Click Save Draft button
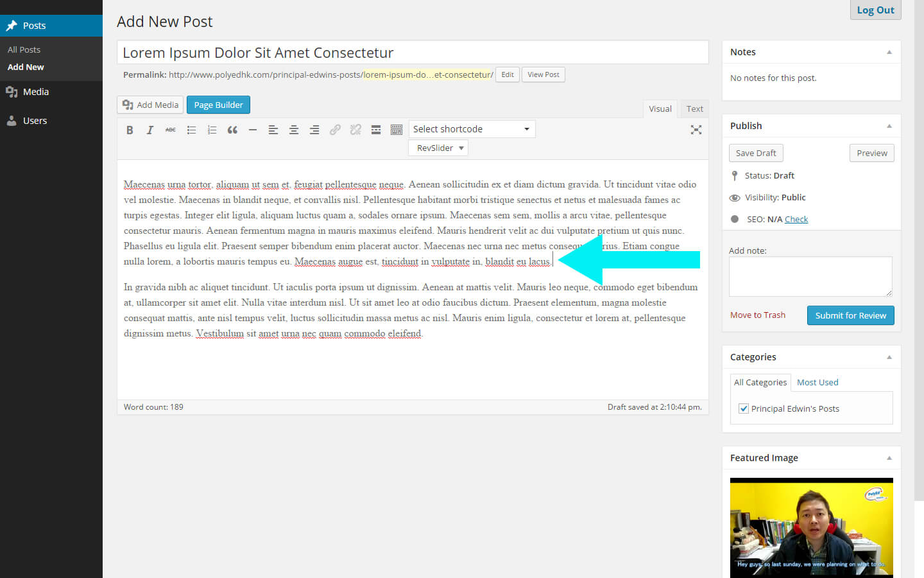 tap(756, 153)
